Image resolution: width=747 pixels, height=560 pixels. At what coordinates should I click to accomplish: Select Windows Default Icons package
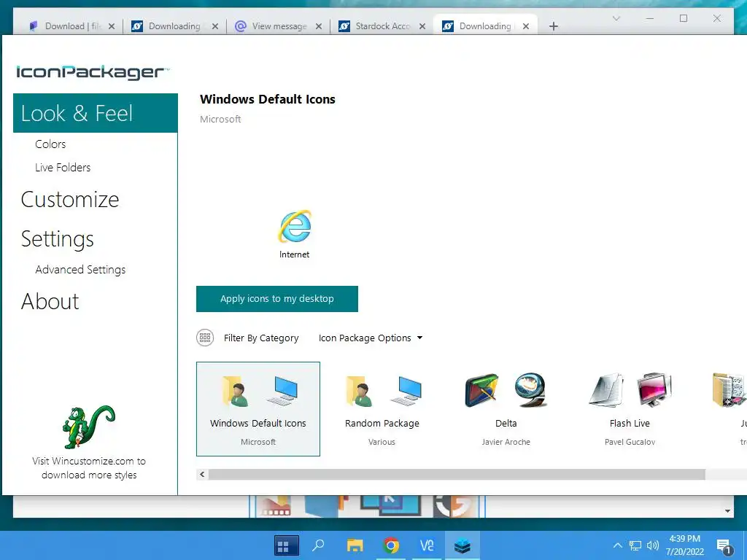(x=258, y=409)
